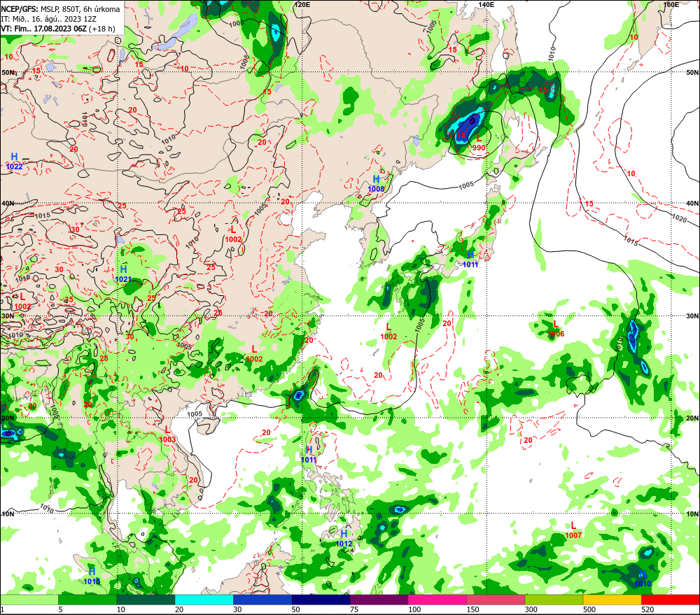Select the H 1015 high pressure label
Image resolution: width=700 pixels, height=615 pixels.
click(x=92, y=577)
